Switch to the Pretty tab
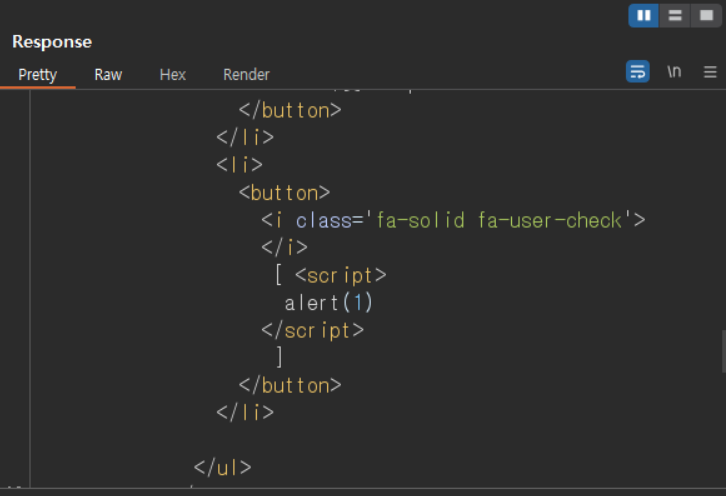This screenshot has height=496, width=726. click(38, 75)
